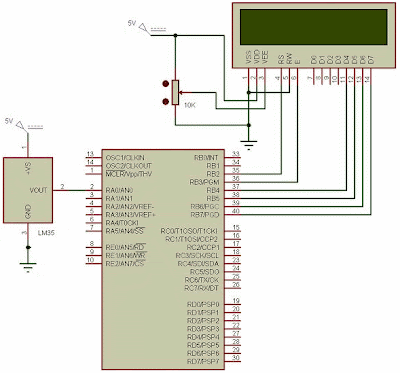400x373 pixels.
Task: Click the RC2/CCP1 pin label
Action: point(203,247)
